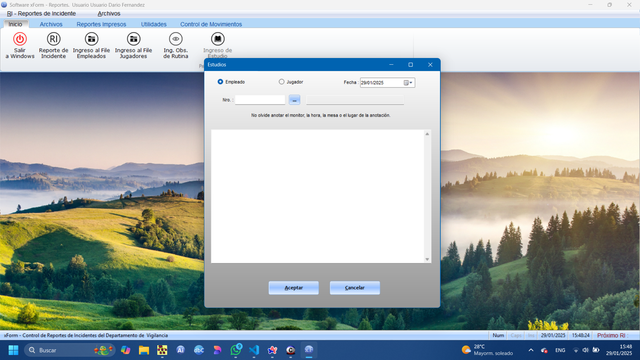This screenshot has height=360, width=640.
Task: Open Ingreso al File Empleados
Action: (x=91, y=39)
